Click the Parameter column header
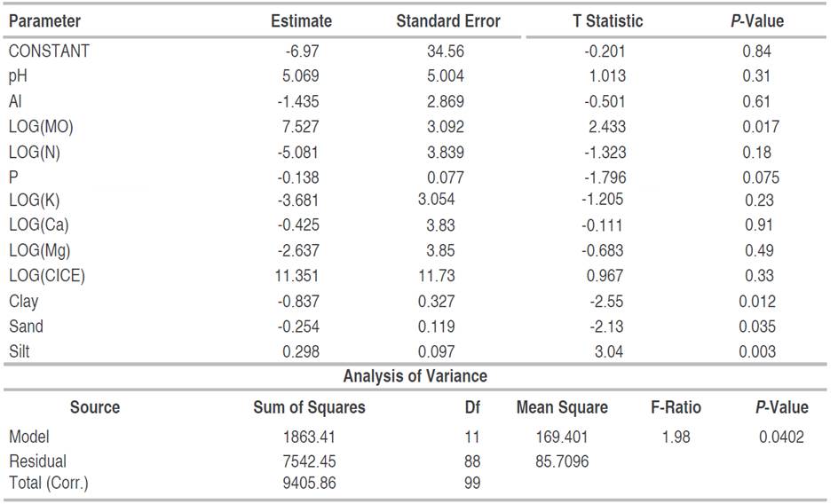The image size is (838, 504). pos(44,20)
